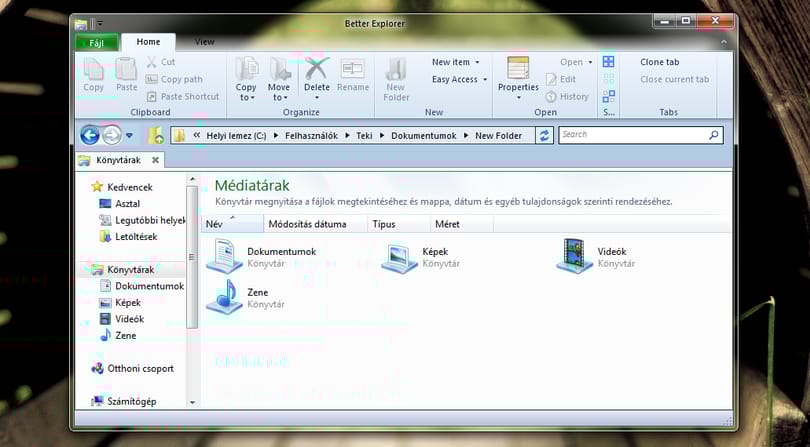Select the Könyvtárak document tab
The height and width of the screenshot is (447, 810).
click(x=118, y=160)
